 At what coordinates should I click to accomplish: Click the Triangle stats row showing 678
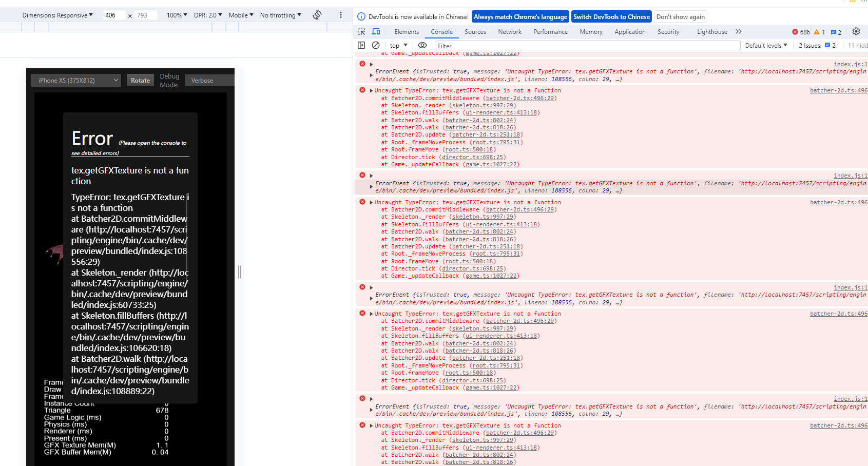(106, 411)
